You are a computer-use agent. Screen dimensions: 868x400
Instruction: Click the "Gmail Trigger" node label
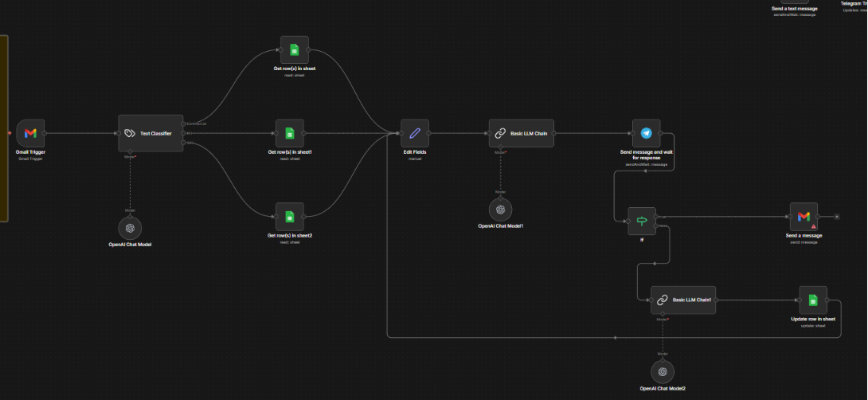point(30,152)
